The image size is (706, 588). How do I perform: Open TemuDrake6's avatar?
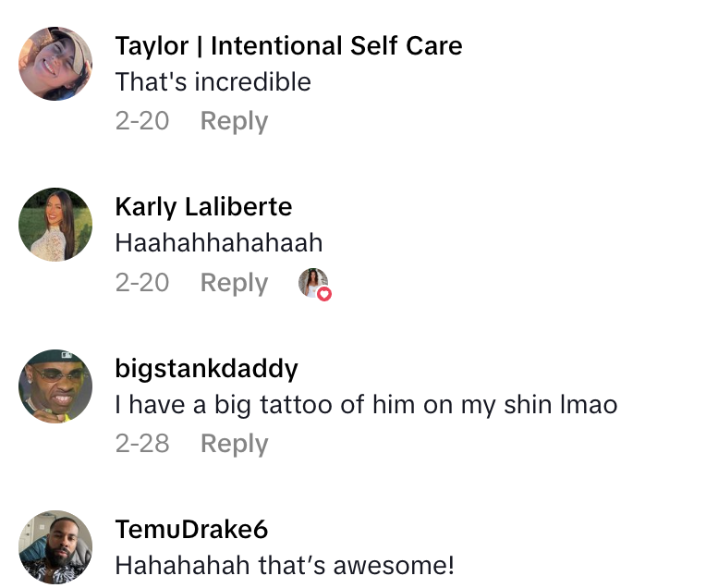click(55, 547)
